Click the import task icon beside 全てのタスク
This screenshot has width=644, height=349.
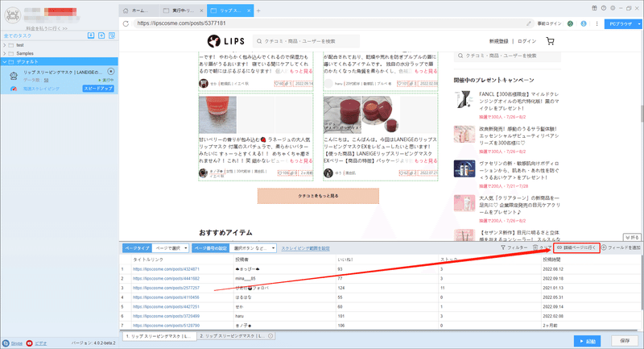tap(91, 35)
